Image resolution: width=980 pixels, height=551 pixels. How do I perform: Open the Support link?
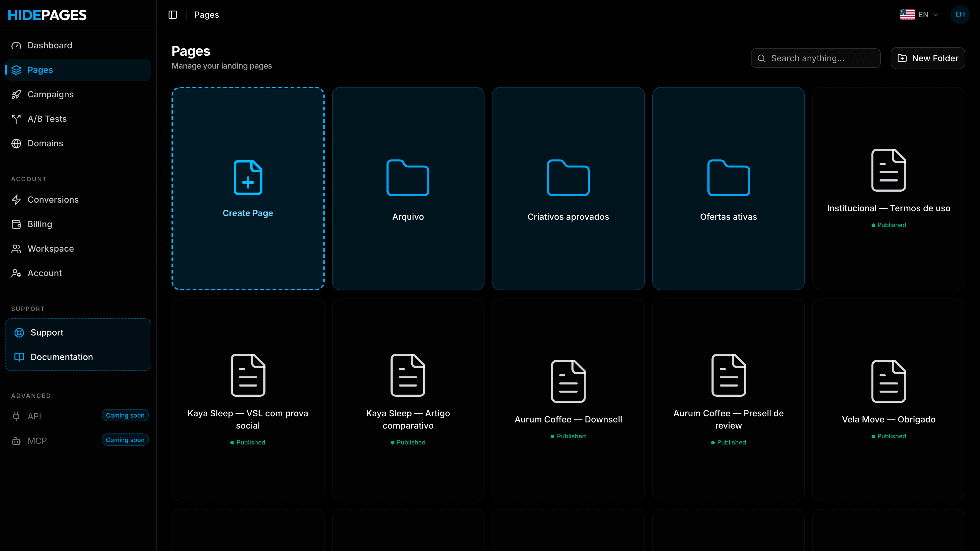click(x=78, y=333)
